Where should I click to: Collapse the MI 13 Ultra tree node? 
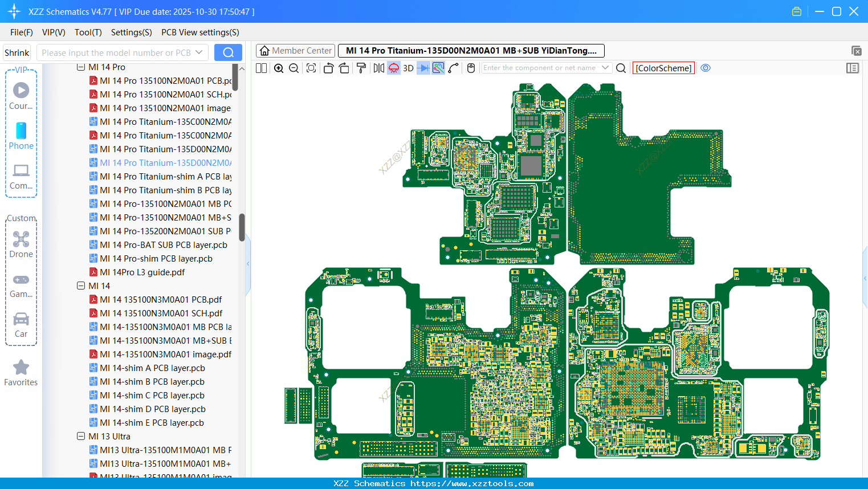pos(81,437)
